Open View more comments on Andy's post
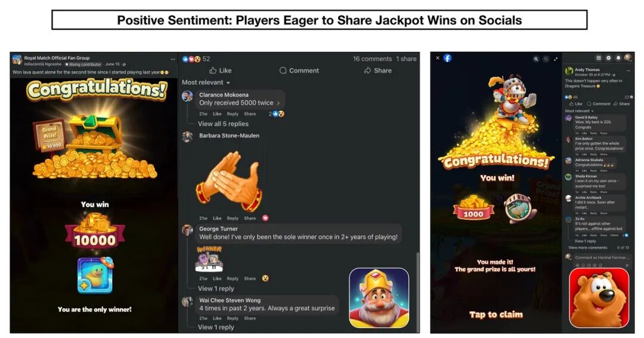Viewport: 644px width, 338px height. click(587, 248)
